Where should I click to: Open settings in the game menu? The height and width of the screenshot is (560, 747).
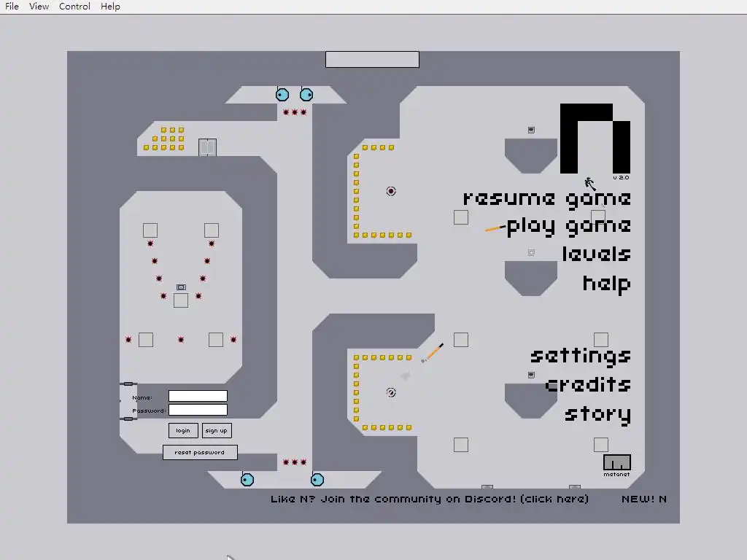point(581,356)
